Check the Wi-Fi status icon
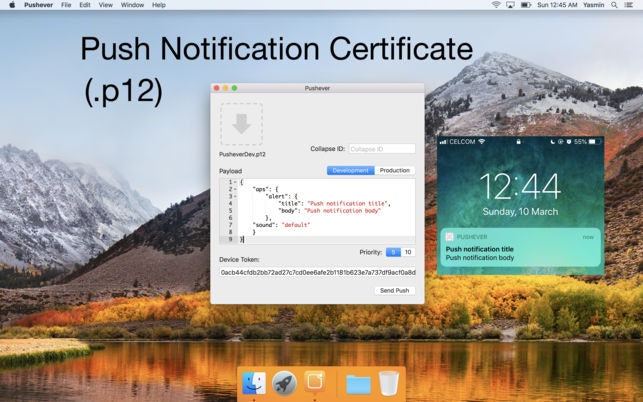This screenshot has width=643, height=402. 496,5
